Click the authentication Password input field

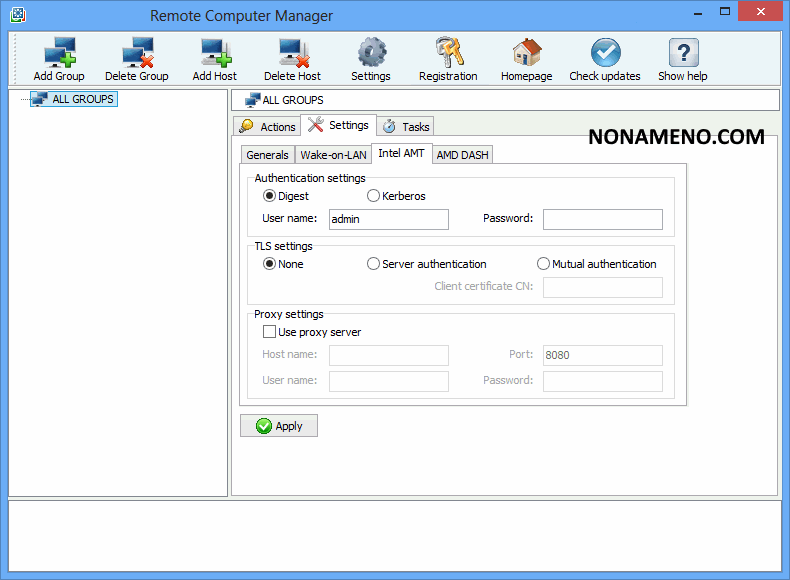click(x=602, y=219)
